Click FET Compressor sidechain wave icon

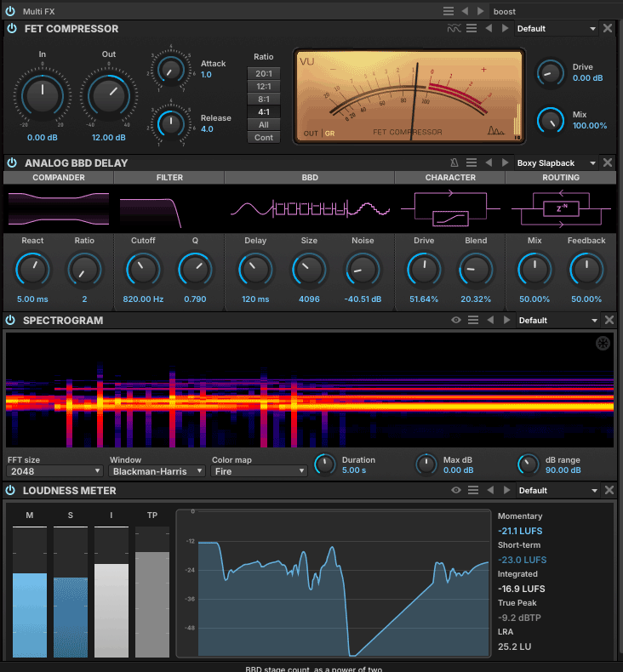coord(454,28)
